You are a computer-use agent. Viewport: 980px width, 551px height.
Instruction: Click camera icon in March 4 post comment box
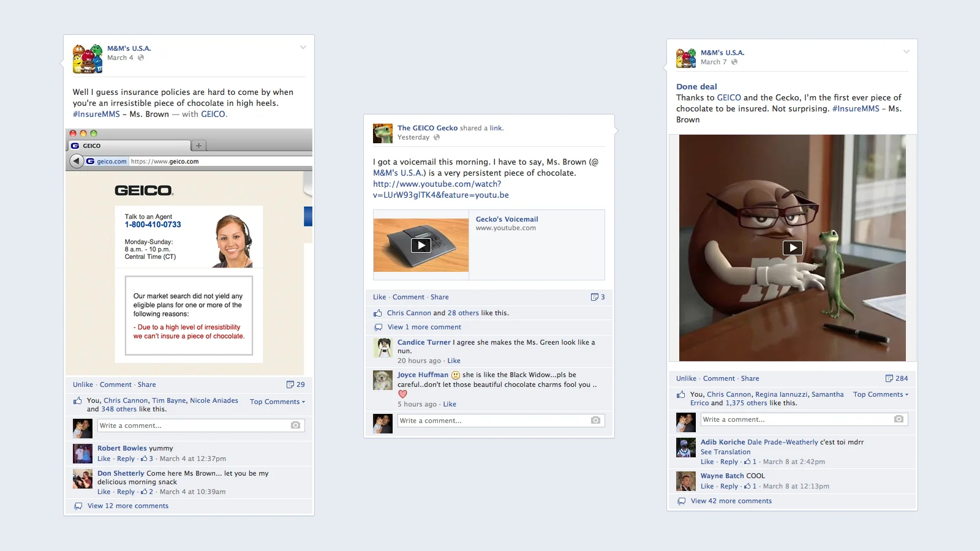tap(296, 425)
